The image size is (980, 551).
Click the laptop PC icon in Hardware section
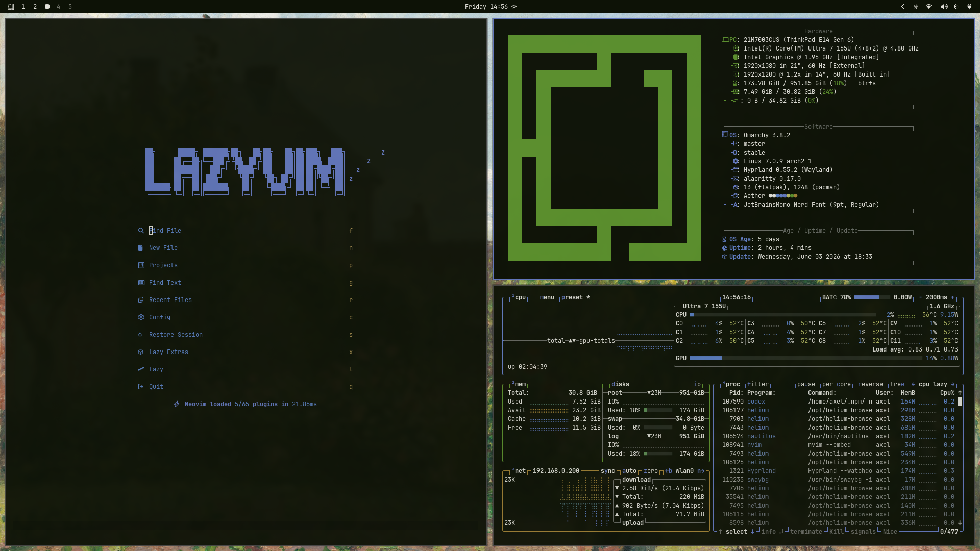click(x=725, y=40)
